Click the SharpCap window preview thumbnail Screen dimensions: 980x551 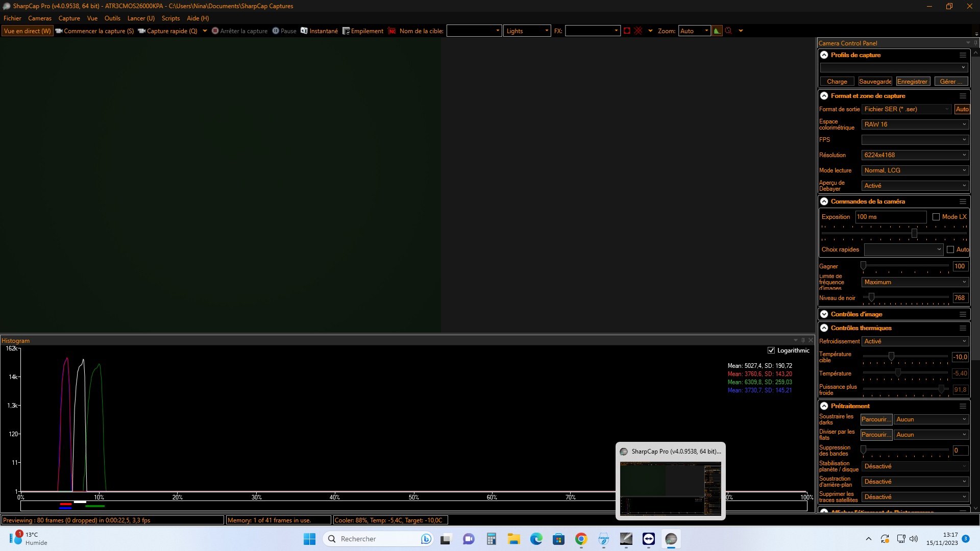pyautogui.click(x=671, y=488)
